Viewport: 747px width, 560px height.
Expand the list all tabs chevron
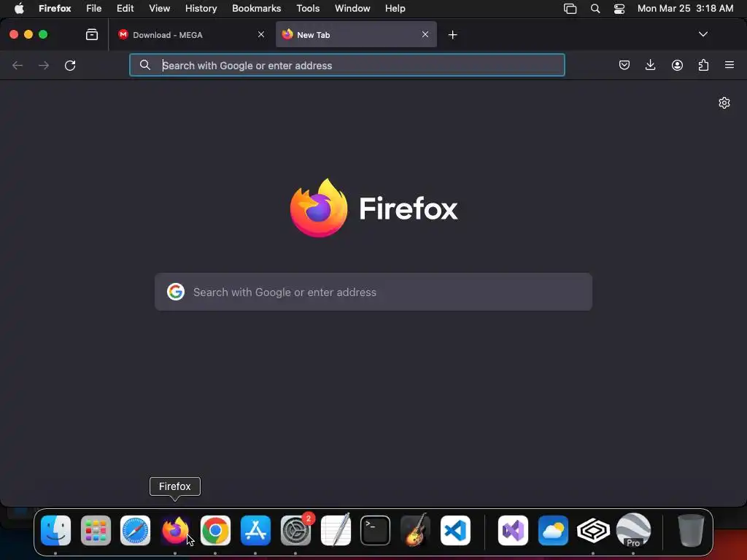click(703, 34)
